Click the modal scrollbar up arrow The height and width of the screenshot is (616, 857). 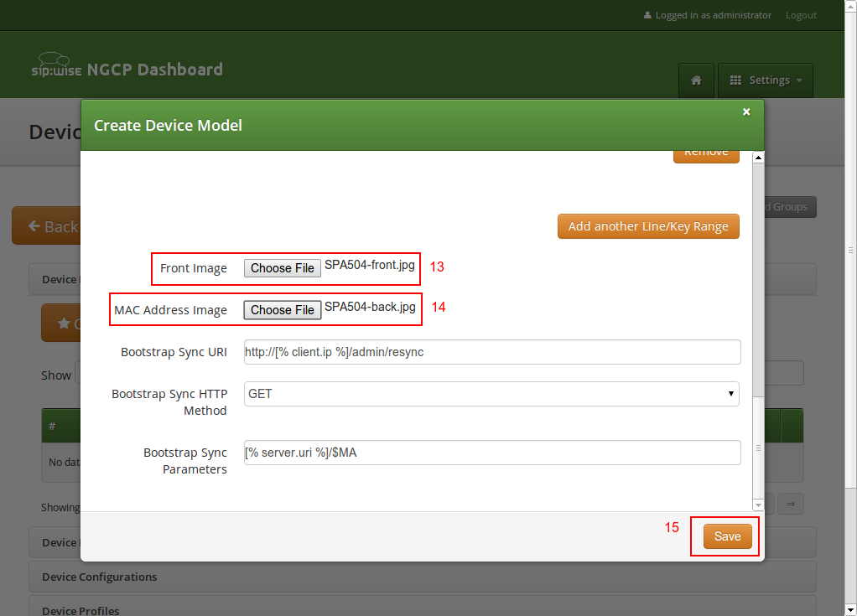pyautogui.click(x=758, y=158)
